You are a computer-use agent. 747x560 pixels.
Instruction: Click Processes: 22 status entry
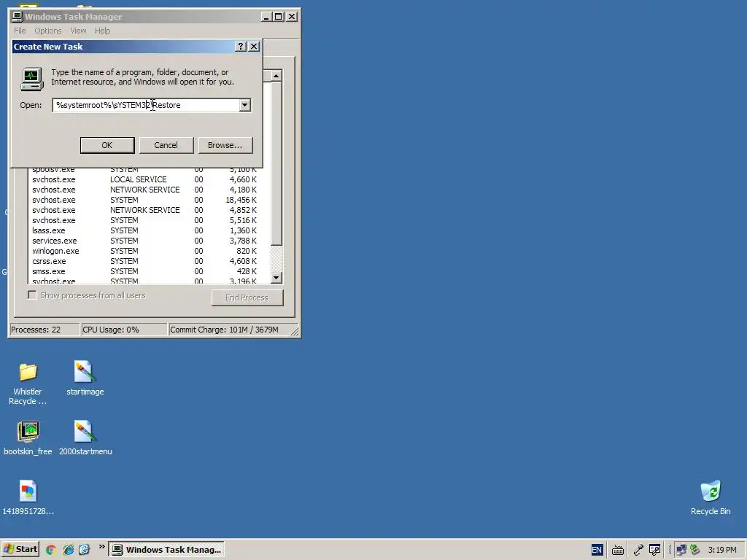44,330
